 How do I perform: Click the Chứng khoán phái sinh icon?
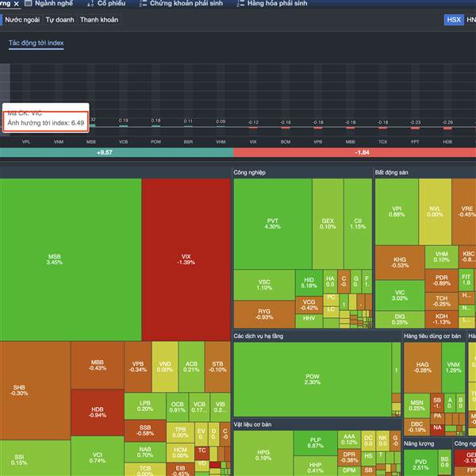(143, 4)
